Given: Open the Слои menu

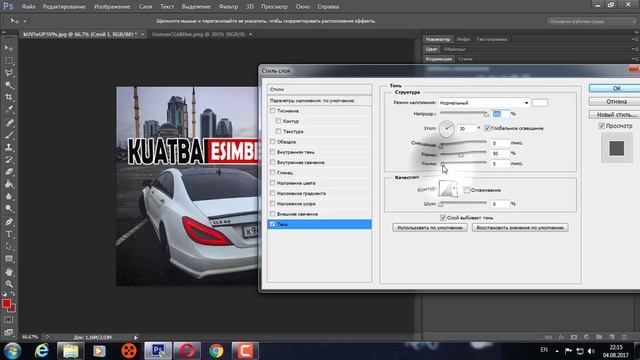Looking at the screenshot, I should (x=145, y=7).
